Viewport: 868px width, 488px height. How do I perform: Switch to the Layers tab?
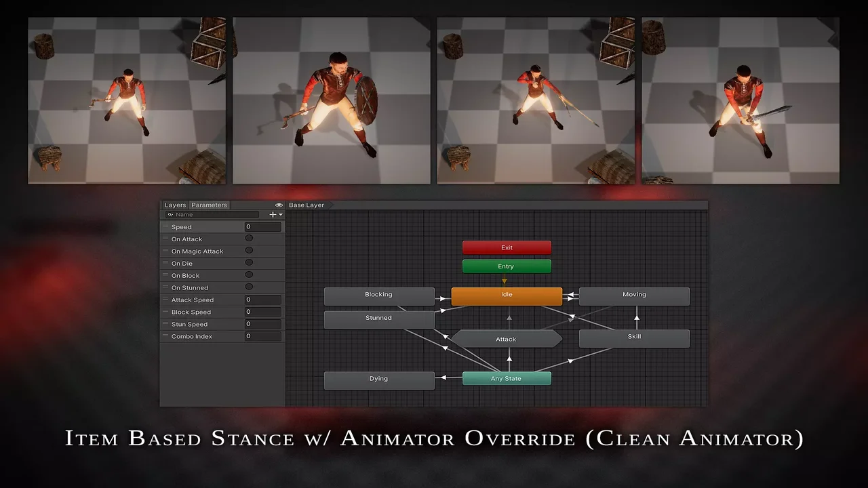pos(175,205)
